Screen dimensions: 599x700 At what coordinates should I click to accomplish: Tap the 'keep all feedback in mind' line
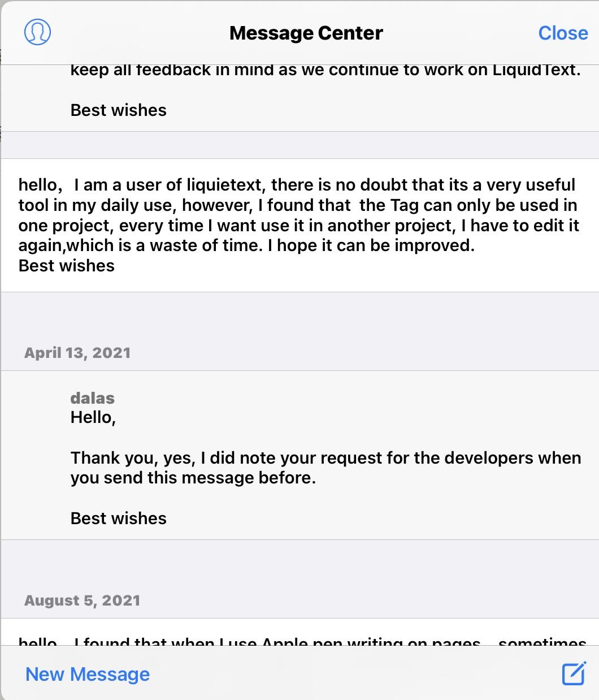tap(325, 70)
